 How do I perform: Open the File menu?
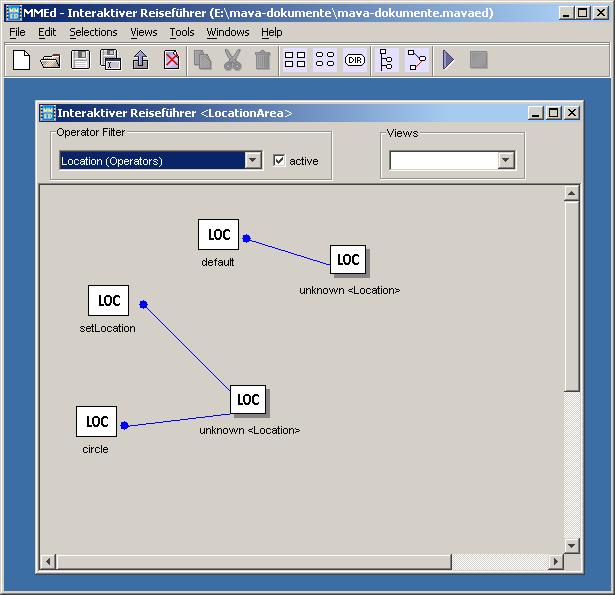[17, 32]
